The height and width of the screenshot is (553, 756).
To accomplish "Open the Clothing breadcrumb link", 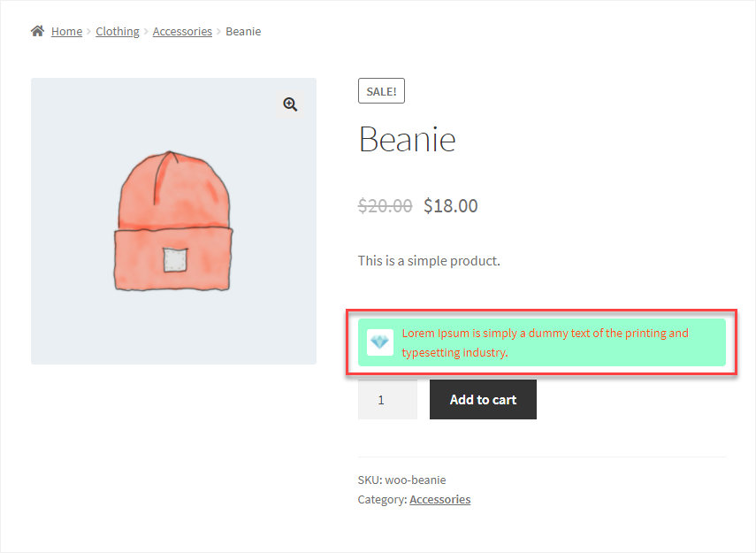I will coord(118,31).
